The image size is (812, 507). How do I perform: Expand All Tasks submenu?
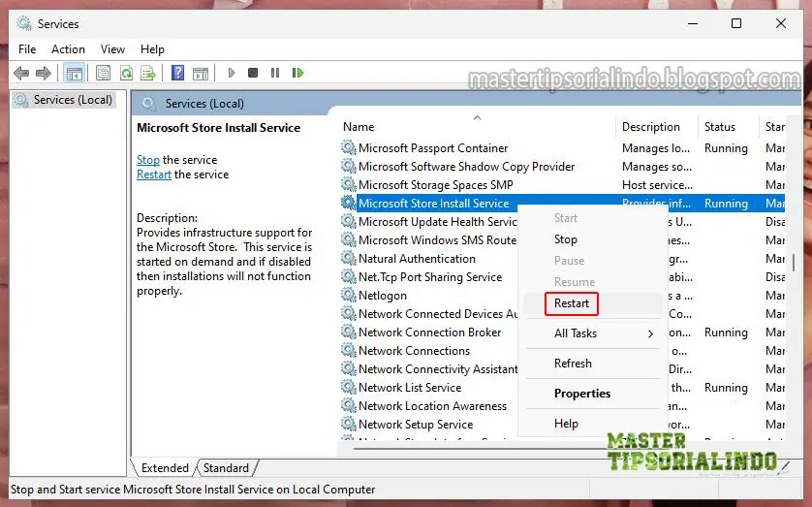pyautogui.click(x=593, y=333)
